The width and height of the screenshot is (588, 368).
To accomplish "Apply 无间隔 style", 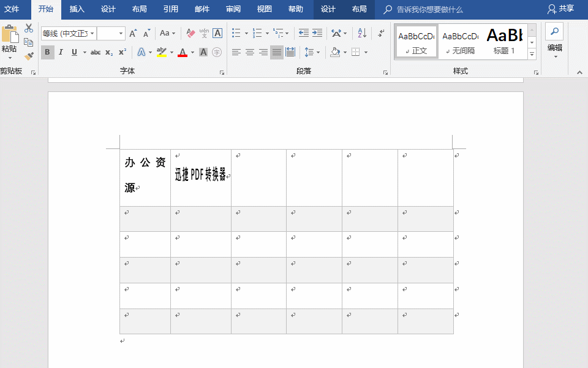I will pyautogui.click(x=460, y=42).
